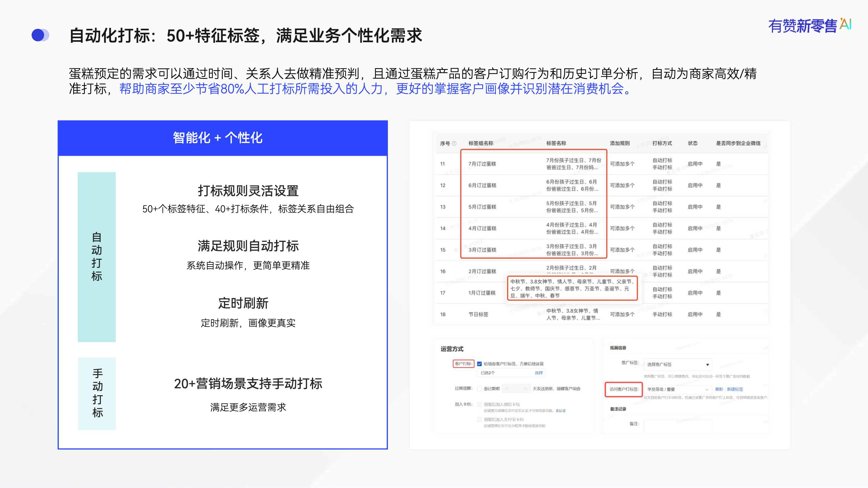868x488 pixels.
Task: Click the help icon next to 序号
Action: (x=454, y=143)
